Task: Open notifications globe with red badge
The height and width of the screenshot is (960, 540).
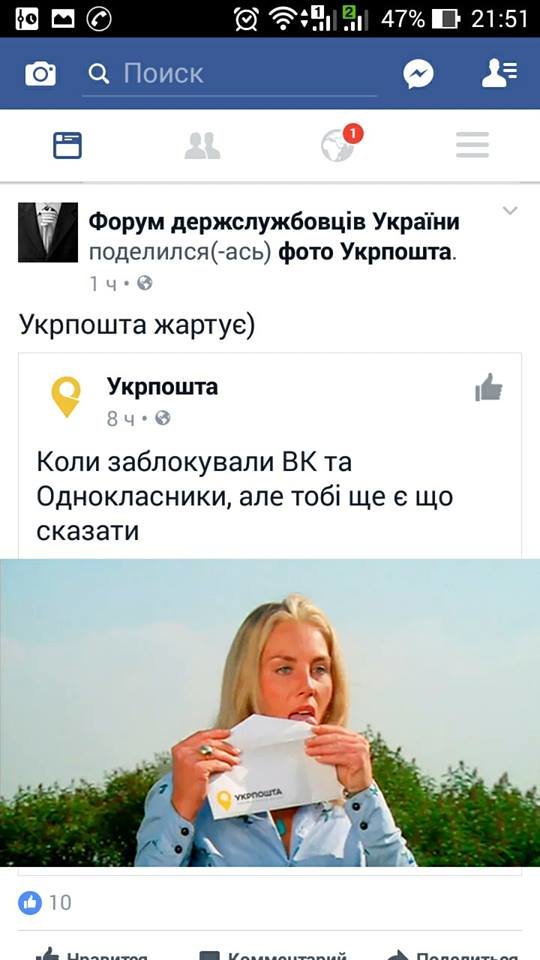Action: tap(340, 144)
